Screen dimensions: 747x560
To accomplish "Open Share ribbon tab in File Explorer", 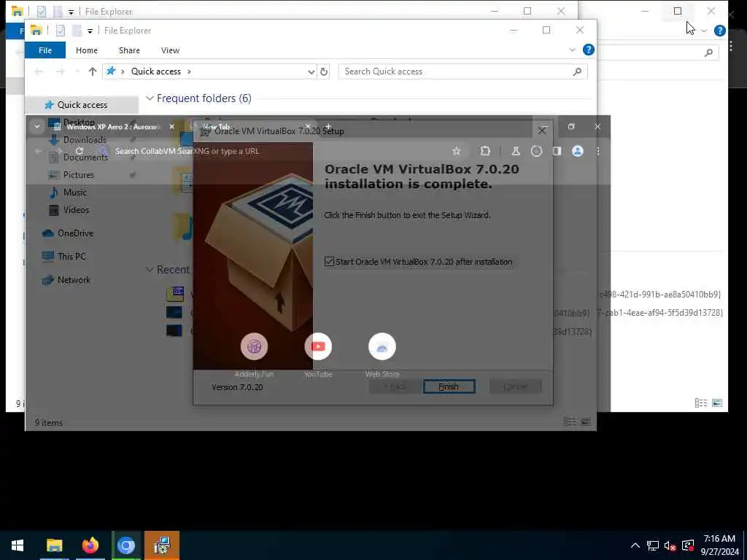I will pyautogui.click(x=129, y=50).
